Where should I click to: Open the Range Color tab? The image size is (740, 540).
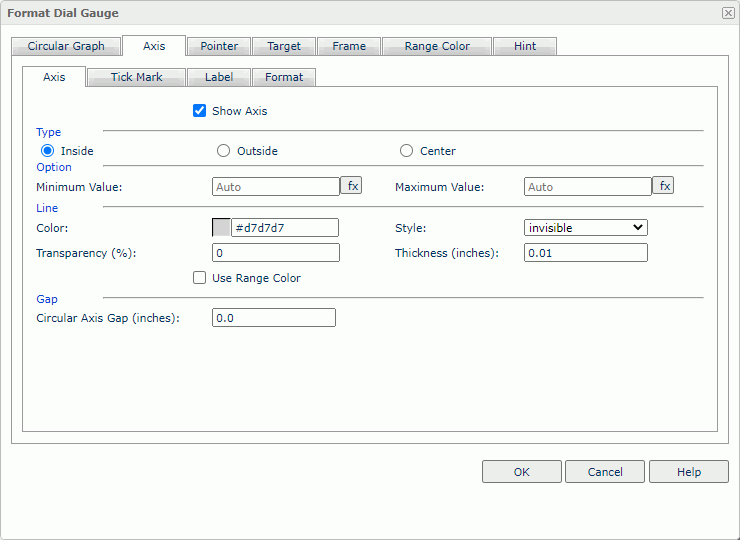tap(437, 46)
